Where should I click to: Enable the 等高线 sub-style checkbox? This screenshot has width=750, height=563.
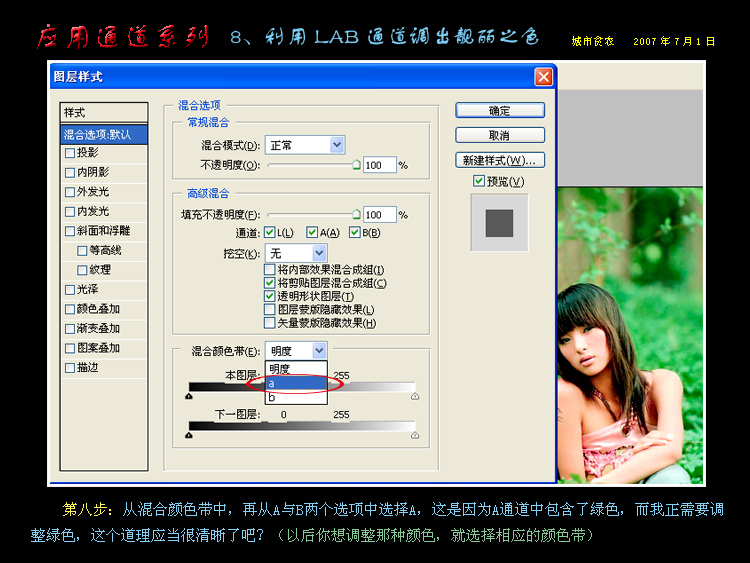click(82, 251)
